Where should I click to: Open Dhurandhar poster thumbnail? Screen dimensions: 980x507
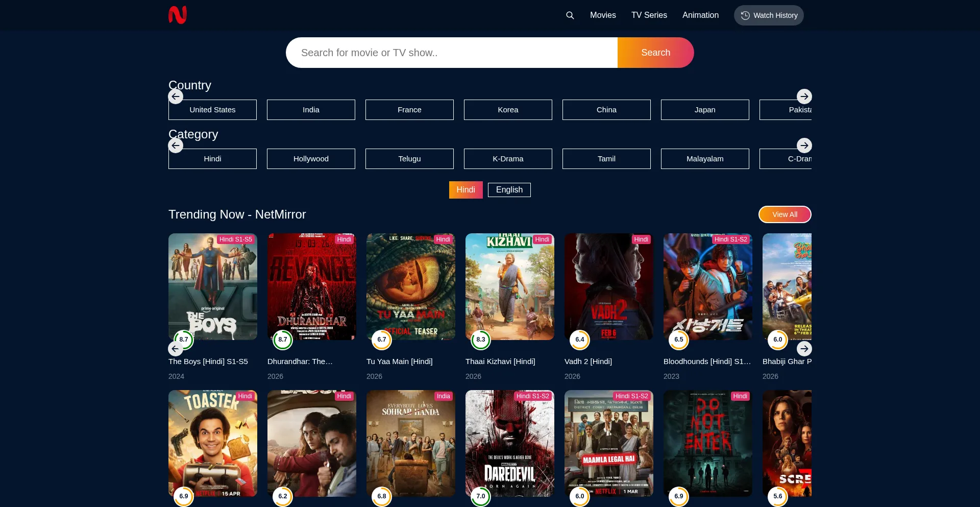[x=312, y=287]
